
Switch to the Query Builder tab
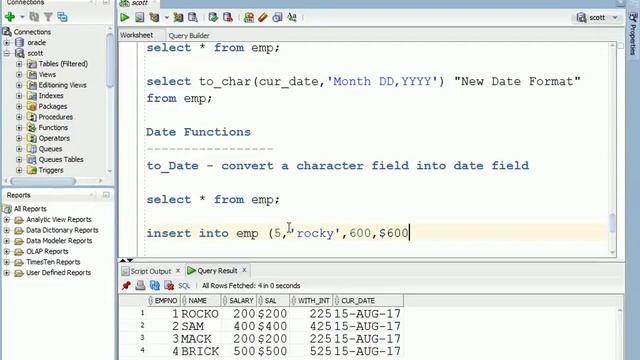click(189, 36)
